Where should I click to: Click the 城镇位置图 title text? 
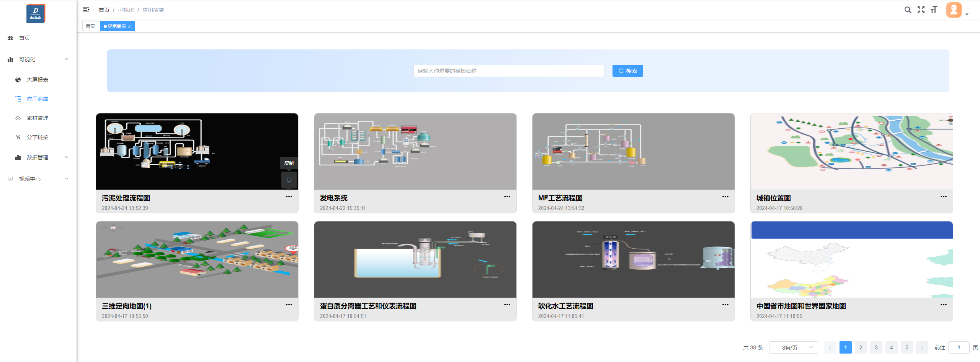[774, 198]
